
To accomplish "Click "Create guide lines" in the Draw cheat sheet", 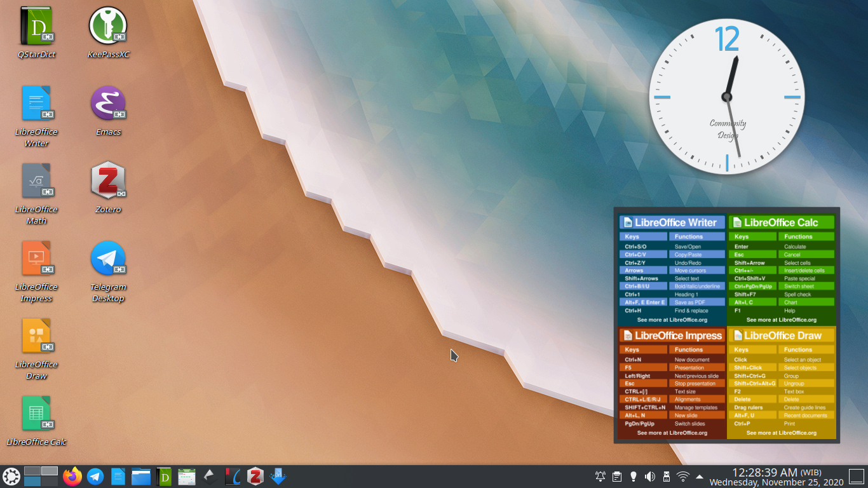I will (x=804, y=408).
